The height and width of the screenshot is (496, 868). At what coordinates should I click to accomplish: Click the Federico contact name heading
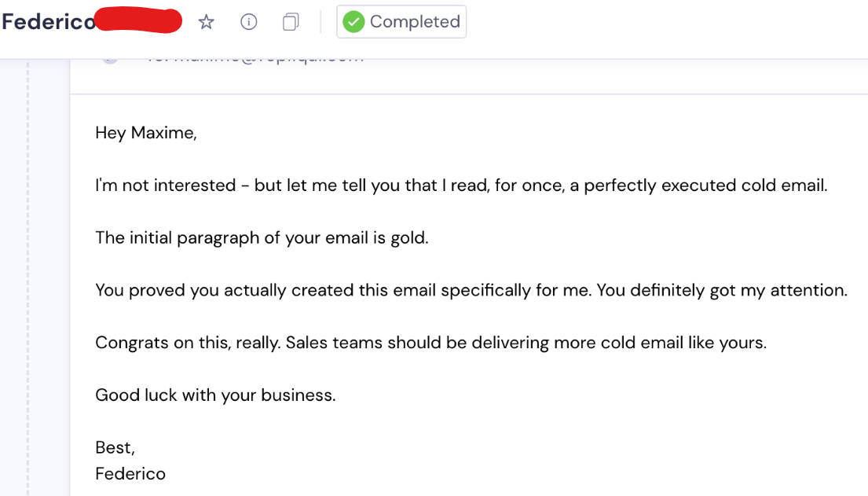[49, 22]
